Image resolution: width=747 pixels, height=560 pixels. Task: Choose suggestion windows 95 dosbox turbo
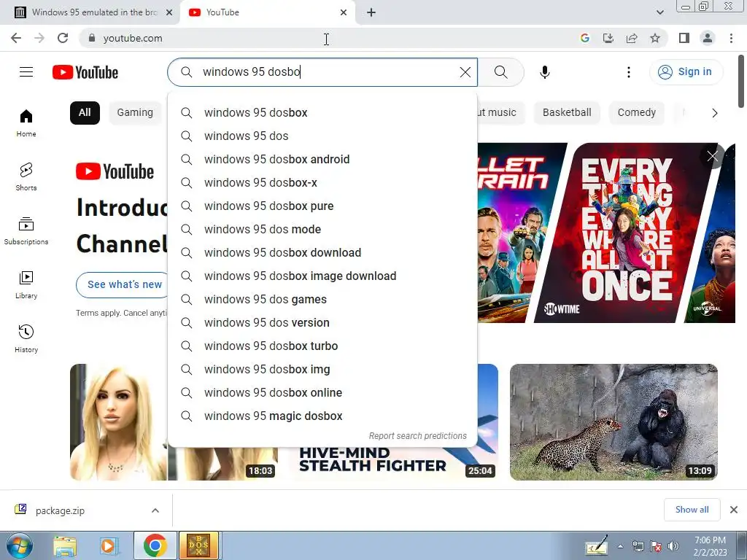(322, 346)
